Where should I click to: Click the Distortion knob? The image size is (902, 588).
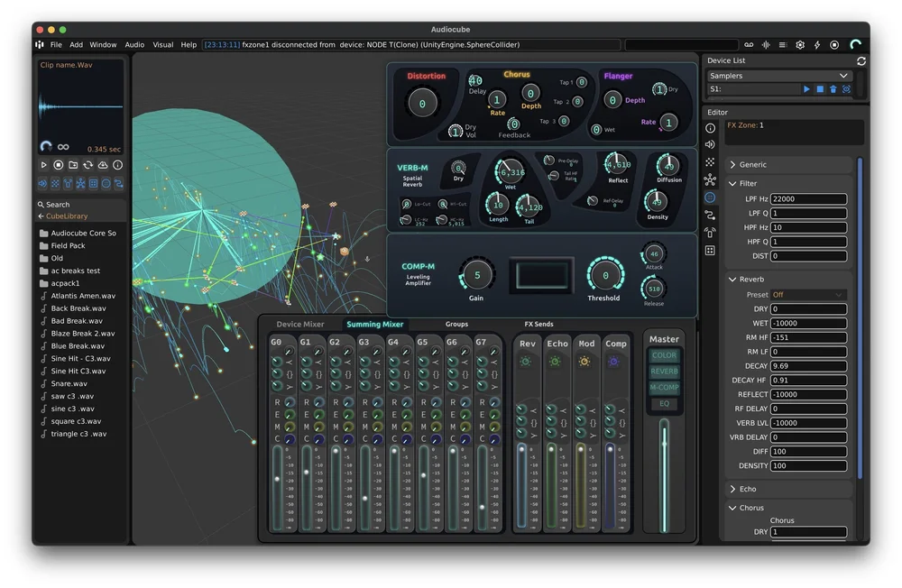pyautogui.click(x=422, y=104)
